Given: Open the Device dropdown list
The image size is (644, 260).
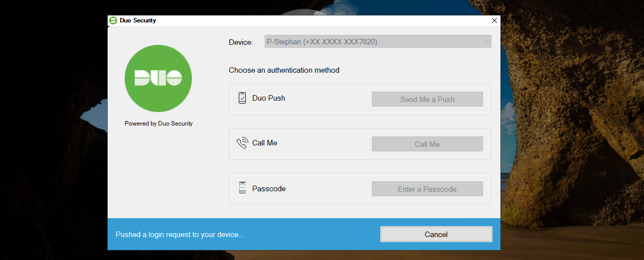Looking at the screenshot, I should (378, 42).
